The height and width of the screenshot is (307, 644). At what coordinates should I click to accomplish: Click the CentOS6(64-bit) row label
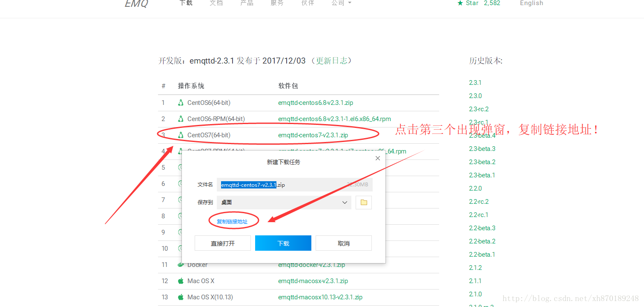(209, 103)
